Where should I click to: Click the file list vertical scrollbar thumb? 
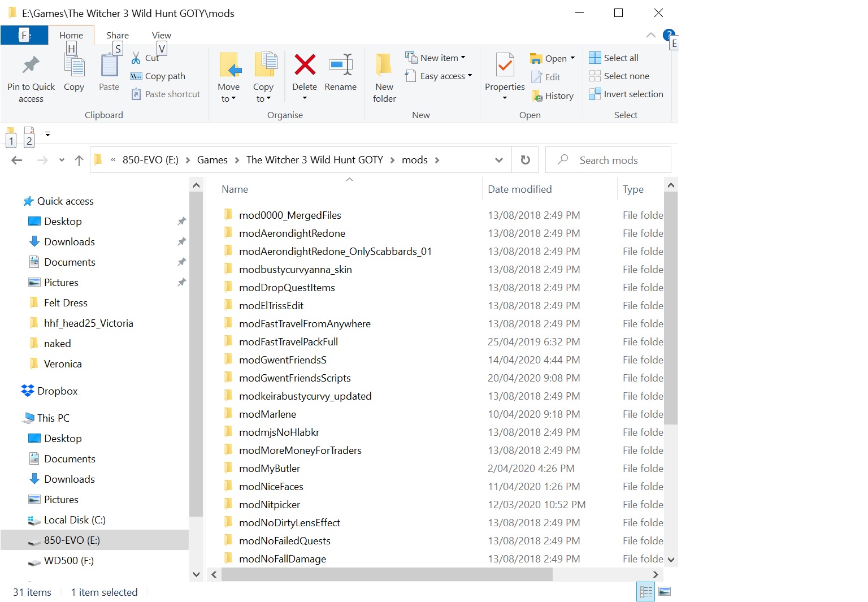[x=671, y=308]
